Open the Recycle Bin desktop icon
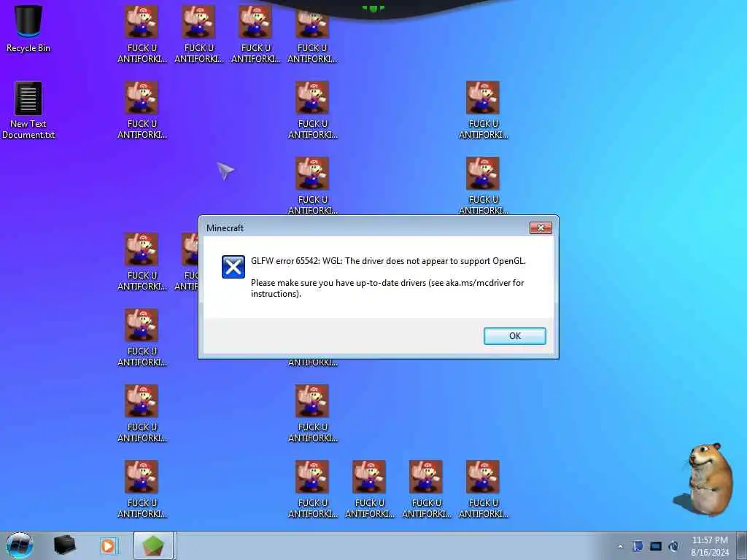The width and height of the screenshot is (747, 560). 28,28
